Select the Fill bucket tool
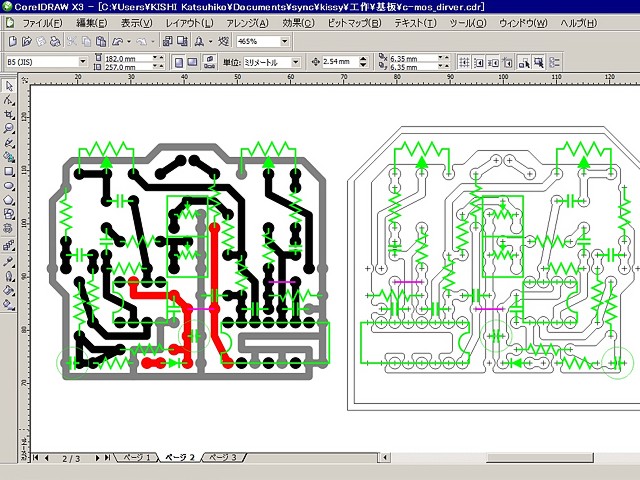This screenshot has width=640, height=480. 9,291
